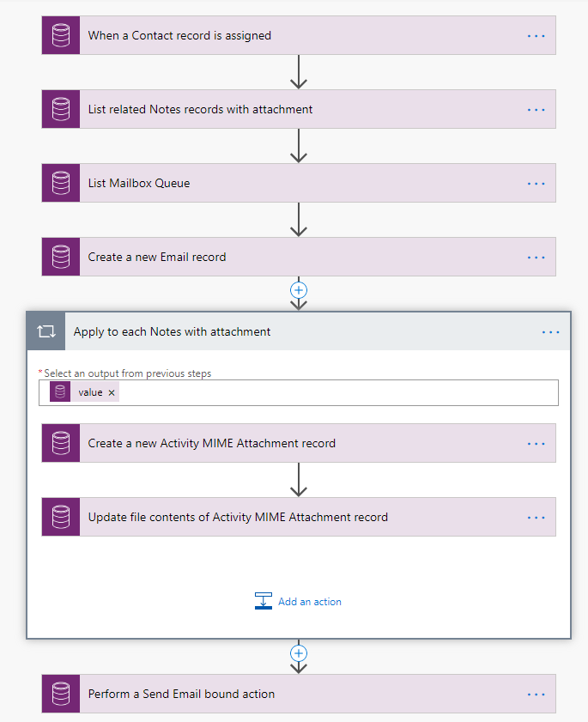
Task: Click the Dataverse icon on the Contact trigger
Action: click(x=60, y=35)
